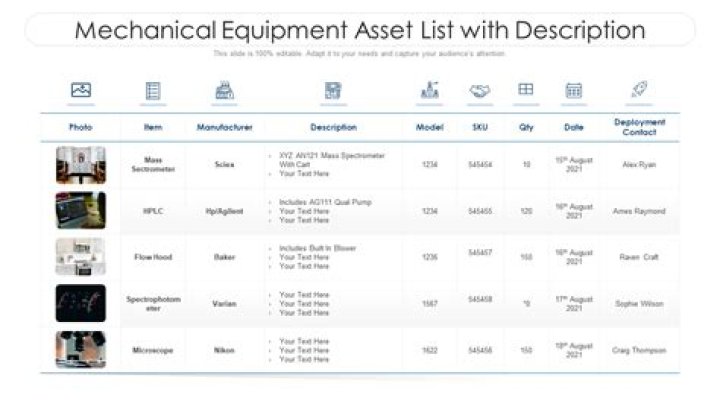Screen dimensions: 720x404
Task: Click the calendar icon above Date column
Action: (x=574, y=91)
